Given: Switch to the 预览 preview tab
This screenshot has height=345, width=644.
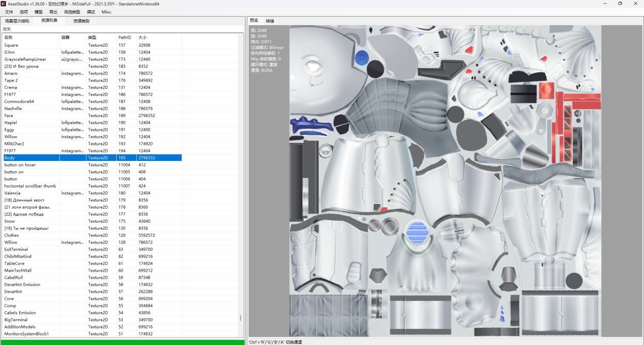Looking at the screenshot, I should (x=254, y=21).
